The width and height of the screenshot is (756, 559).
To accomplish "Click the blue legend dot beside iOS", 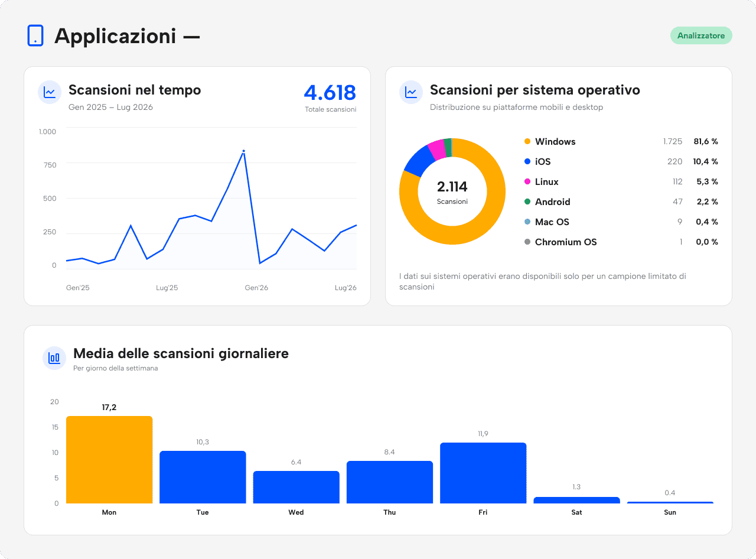I will (527, 161).
